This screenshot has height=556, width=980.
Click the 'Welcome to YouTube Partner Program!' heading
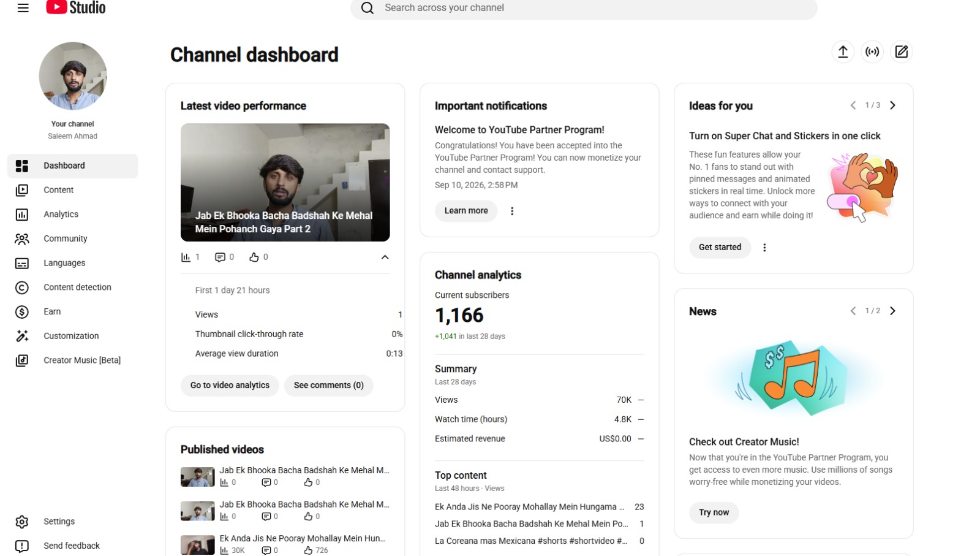(519, 130)
